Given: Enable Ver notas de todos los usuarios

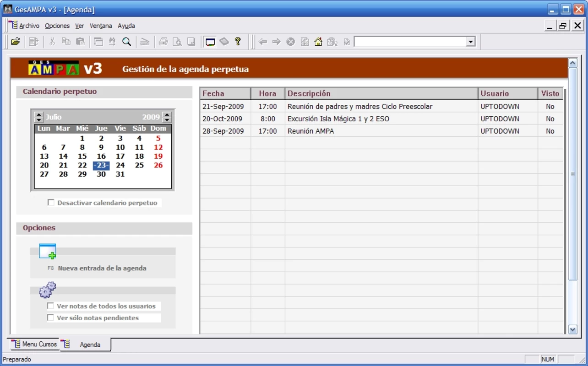Looking at the screenshot, I should coord(50,306).
